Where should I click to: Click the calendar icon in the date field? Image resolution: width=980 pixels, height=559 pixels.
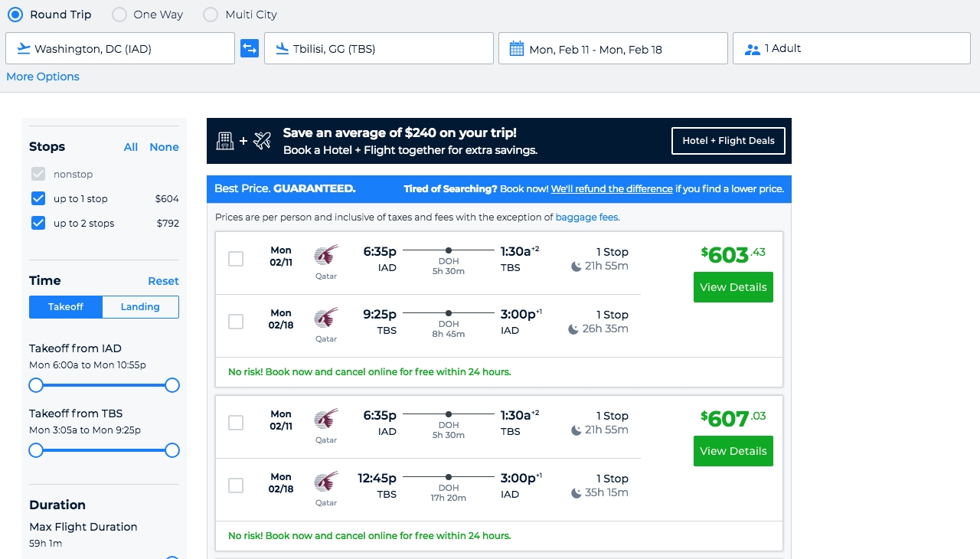pos(517,49)
